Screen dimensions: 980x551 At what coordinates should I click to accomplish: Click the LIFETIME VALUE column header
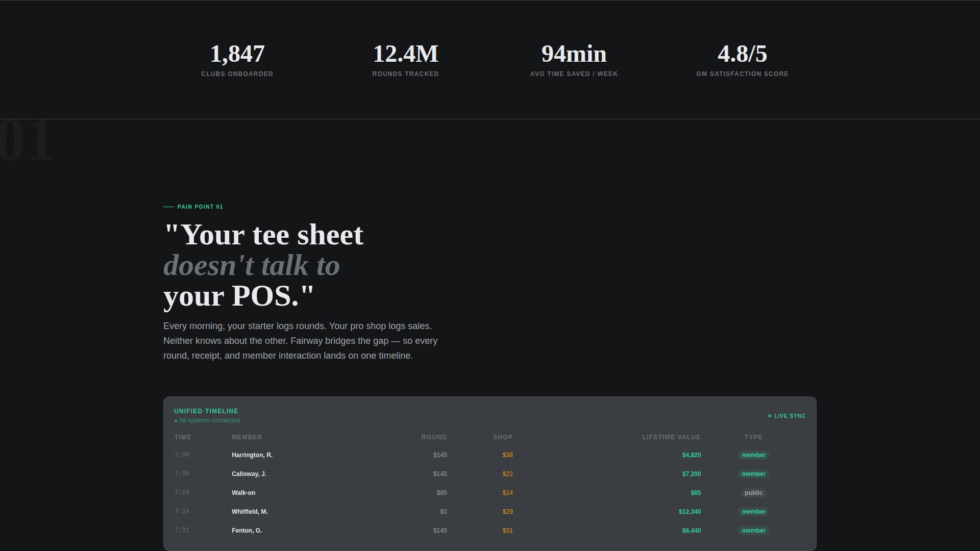point(672,437)
